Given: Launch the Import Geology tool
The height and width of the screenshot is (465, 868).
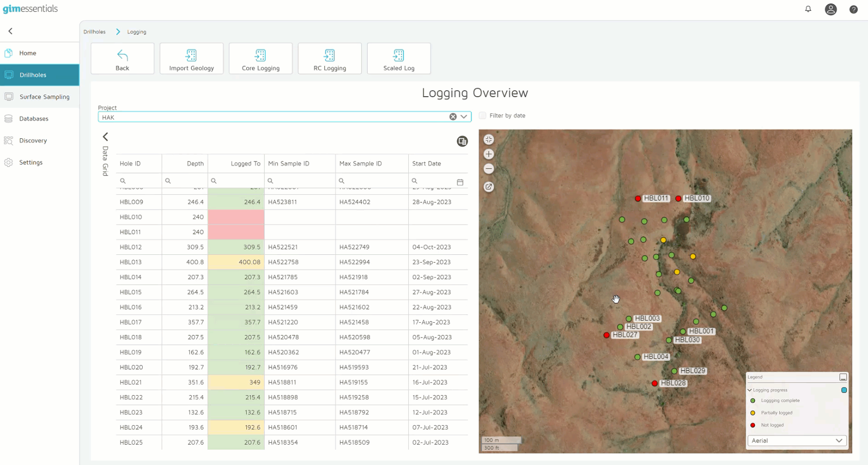Looking at the screenshot, I should tap(191, 58).
